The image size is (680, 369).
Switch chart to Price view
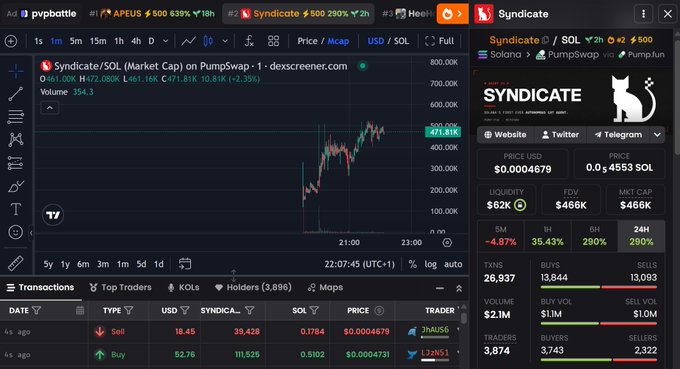point(307,41)
